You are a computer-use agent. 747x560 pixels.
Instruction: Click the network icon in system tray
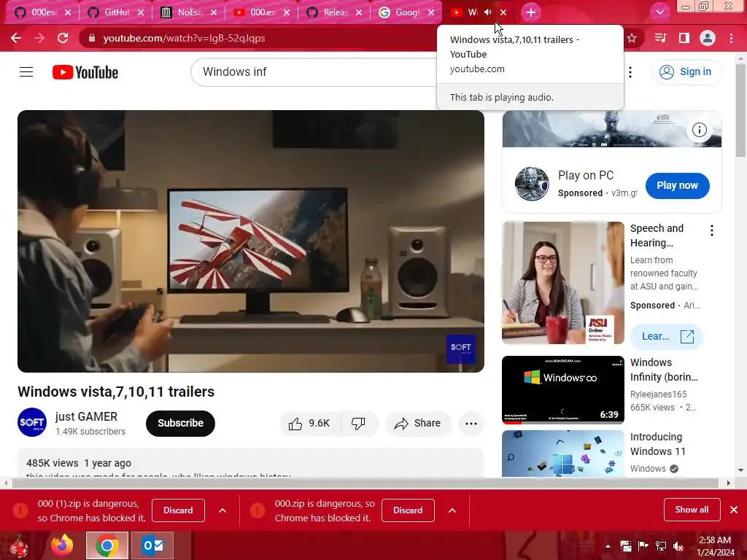(x=661, y=546)
